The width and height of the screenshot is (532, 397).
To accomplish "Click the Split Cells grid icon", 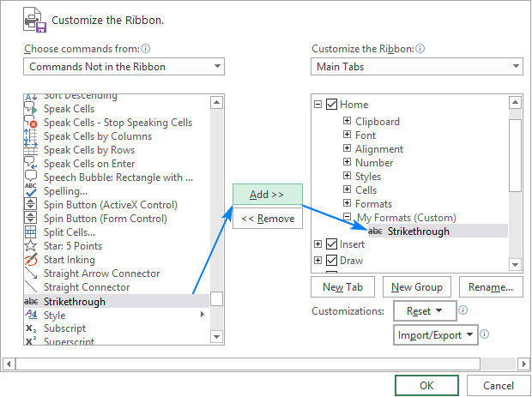I will 30,232.
